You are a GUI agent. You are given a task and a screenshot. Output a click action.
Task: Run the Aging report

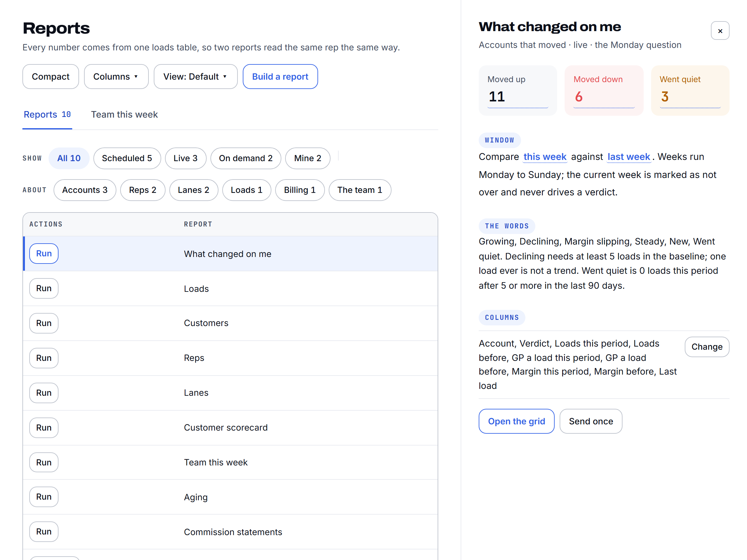(44, 497)
